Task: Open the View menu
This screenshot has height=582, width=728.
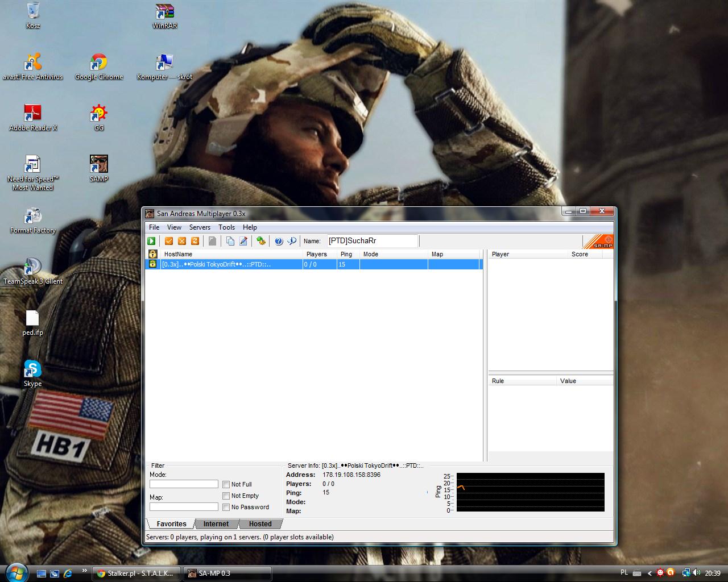Action: pyautogui.click(x=174, y=227)
